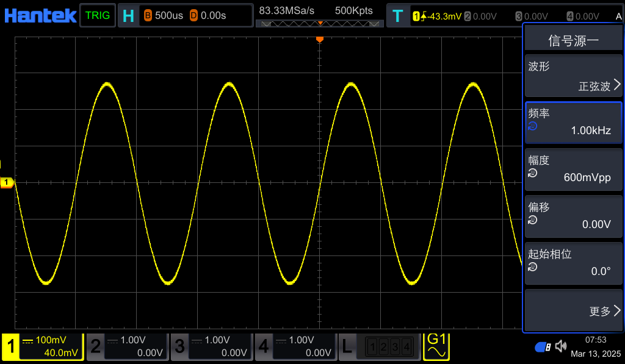Image resolution: width=625 pixels, height=364 pixels.
Task: Select the 幅度 600mVpp amplitude setting
Action: tap(573, 170)
